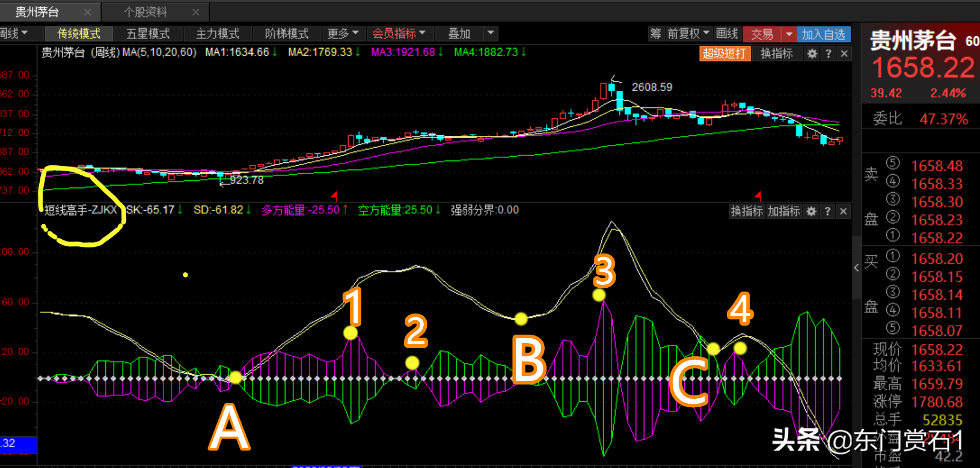Switch to the 个股资料 tab
Screen dimensions: 980x468
[145, 12]
